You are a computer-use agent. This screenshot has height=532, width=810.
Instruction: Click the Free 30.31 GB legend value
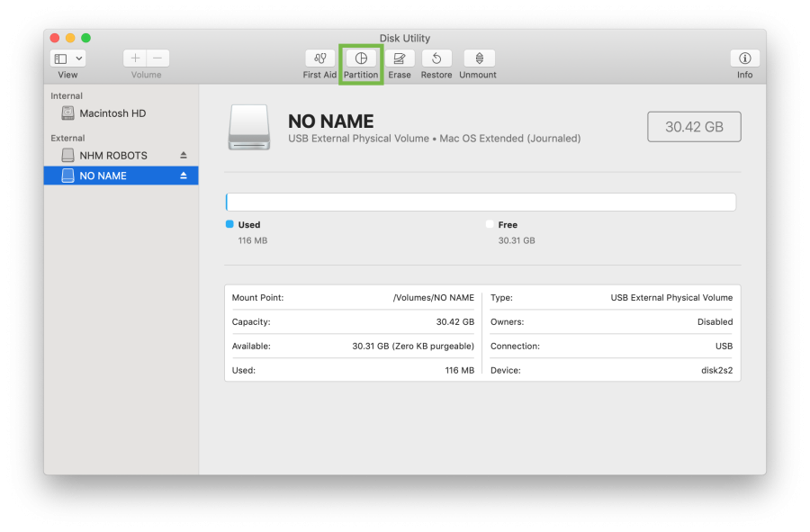click(517, 240)
